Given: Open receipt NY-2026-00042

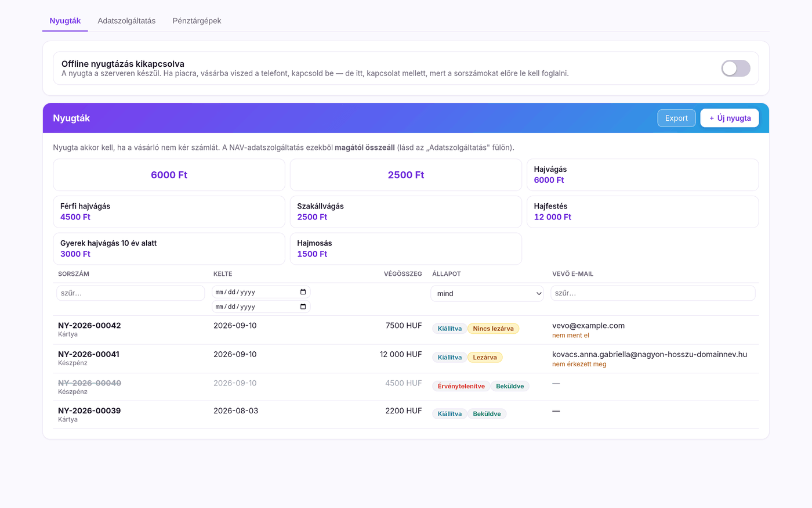Looking at the screenshot, I should point(89,325).
